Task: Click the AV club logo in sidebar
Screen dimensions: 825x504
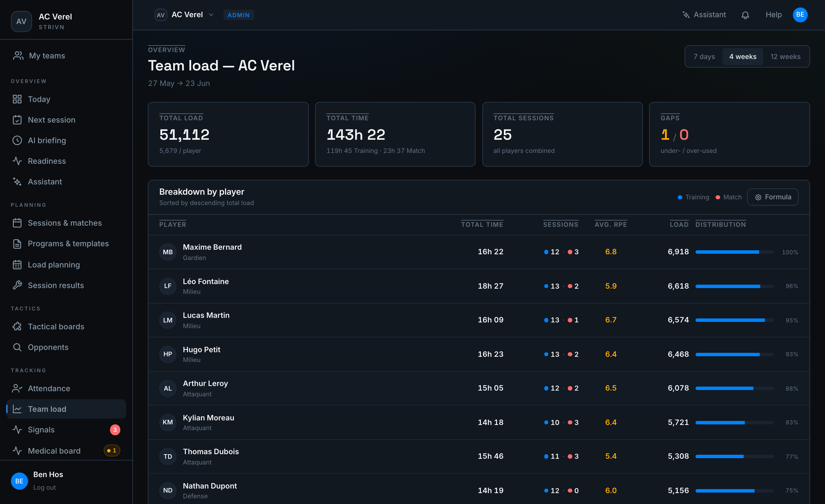Action: [21, 21]
